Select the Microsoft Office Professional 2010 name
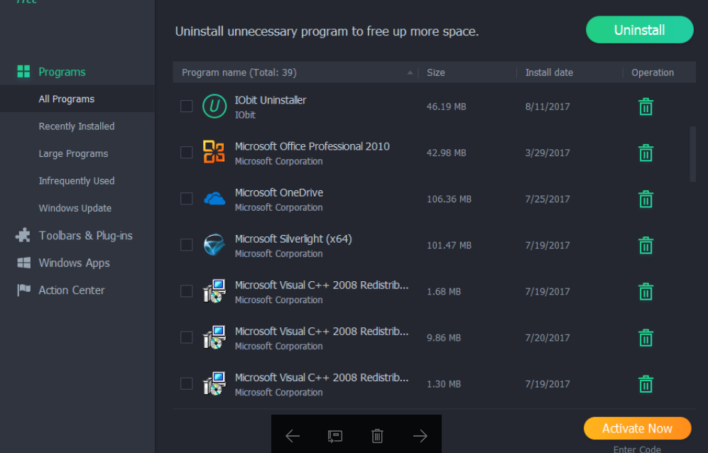 (x=312, y=146)
